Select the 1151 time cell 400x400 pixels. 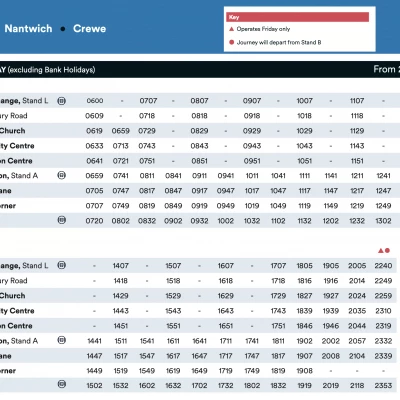(x=357, y=161)
